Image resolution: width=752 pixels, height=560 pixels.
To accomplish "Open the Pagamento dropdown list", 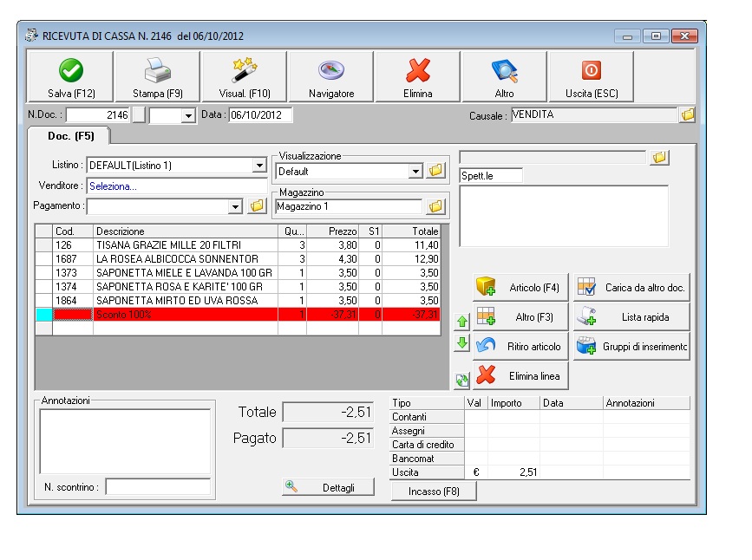I will point(234,206).
